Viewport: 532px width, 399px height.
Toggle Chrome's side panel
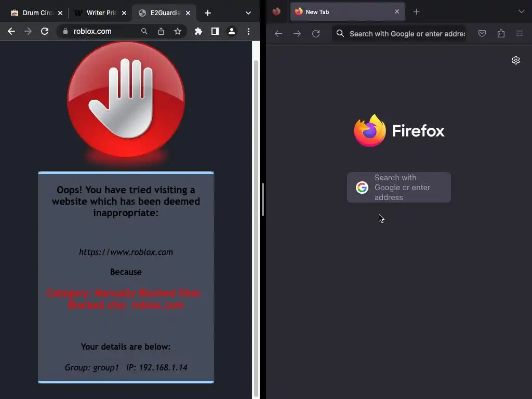[x=215, y=31]
